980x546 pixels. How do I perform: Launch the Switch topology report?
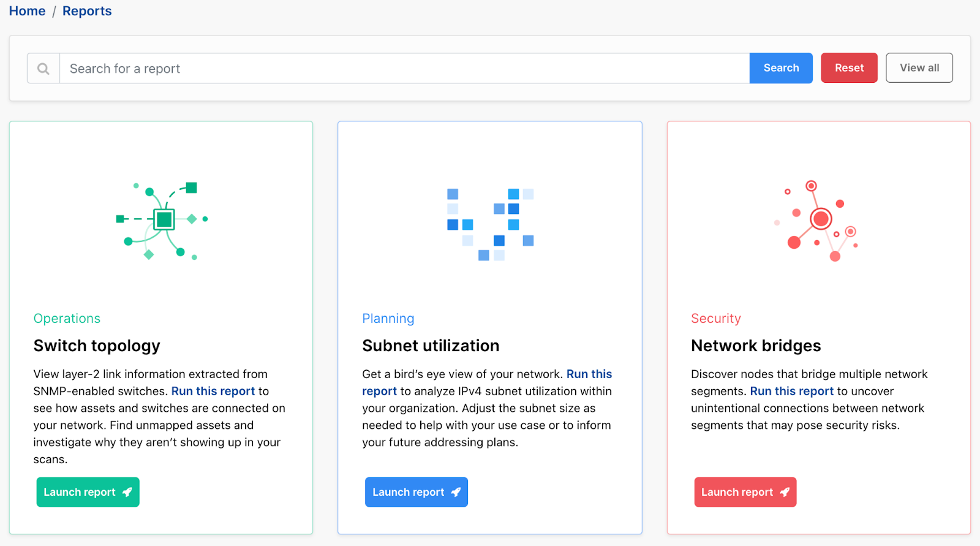88,491
